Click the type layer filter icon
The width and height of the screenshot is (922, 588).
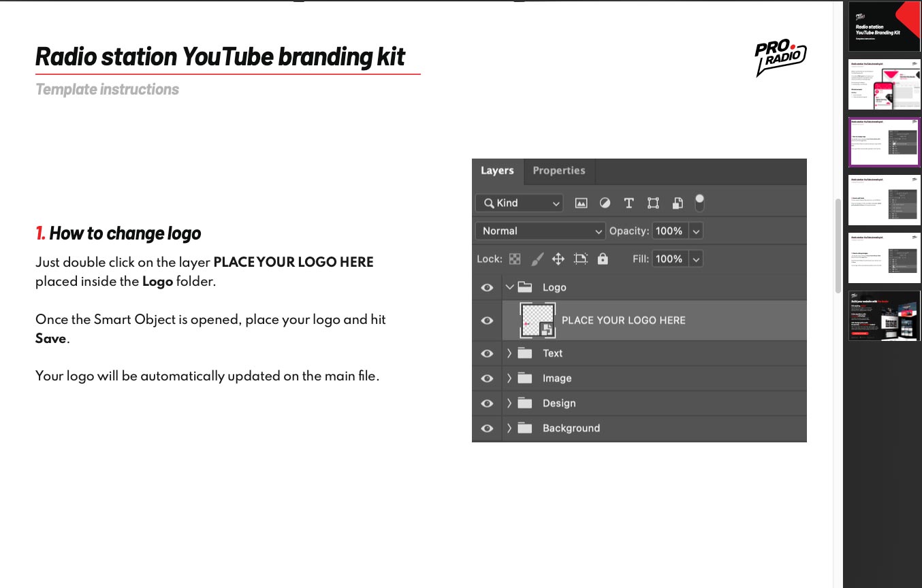click(629, 203)
